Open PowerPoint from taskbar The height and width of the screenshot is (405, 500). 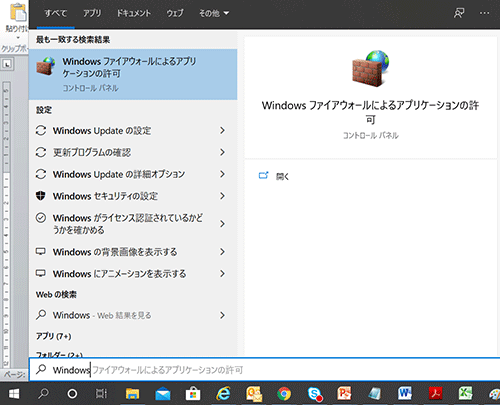[344, 394]
